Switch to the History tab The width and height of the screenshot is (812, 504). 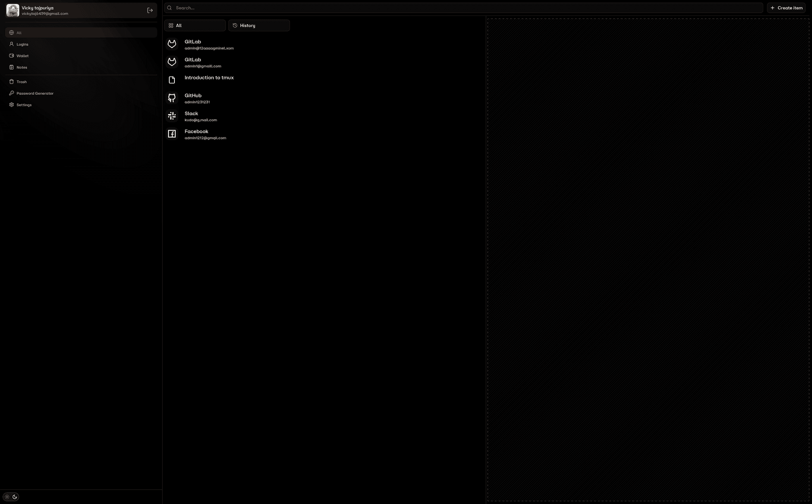point(259,25)
